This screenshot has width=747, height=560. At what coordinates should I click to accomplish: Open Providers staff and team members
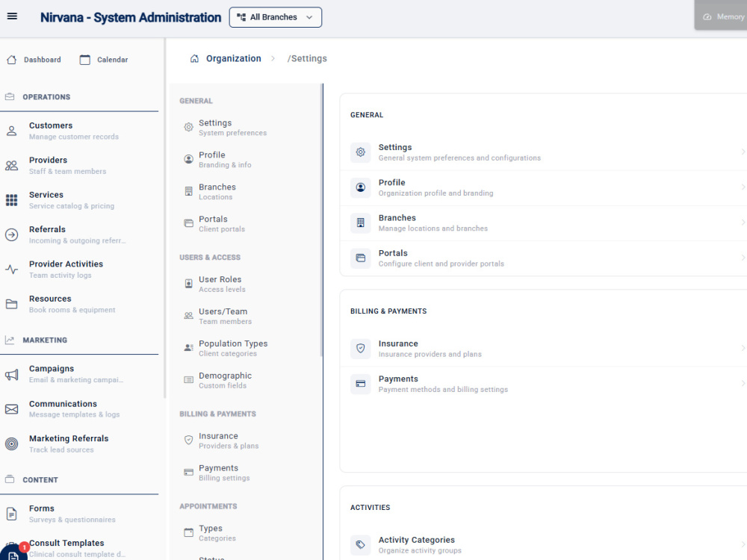pos(79,165)
